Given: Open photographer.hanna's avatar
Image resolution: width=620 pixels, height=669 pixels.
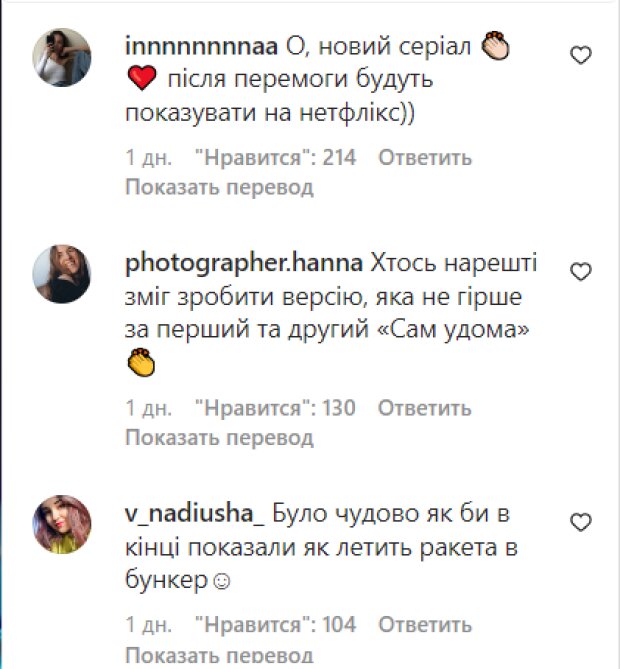Looking at the screenshot, I should tap(63, 273).
